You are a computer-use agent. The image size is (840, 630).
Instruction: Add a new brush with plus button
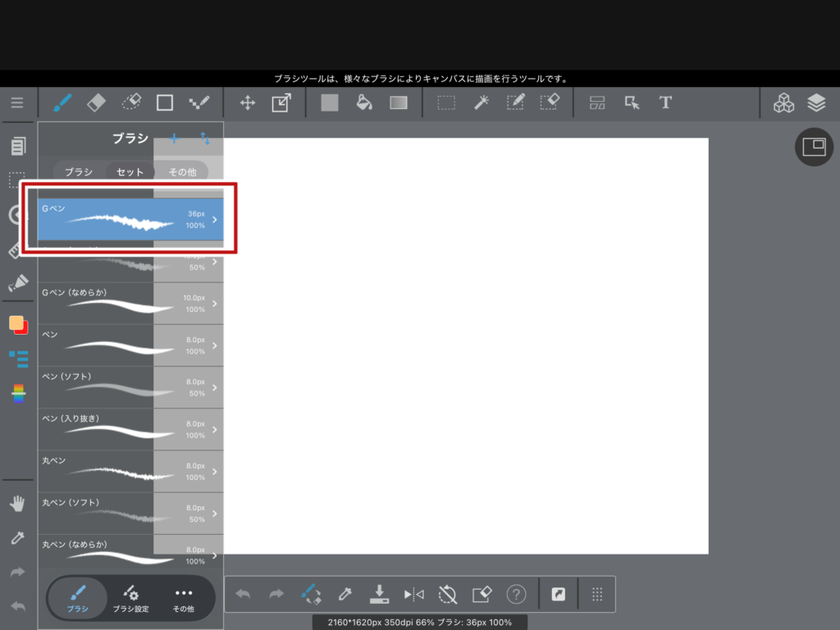[x=174, y=139]
